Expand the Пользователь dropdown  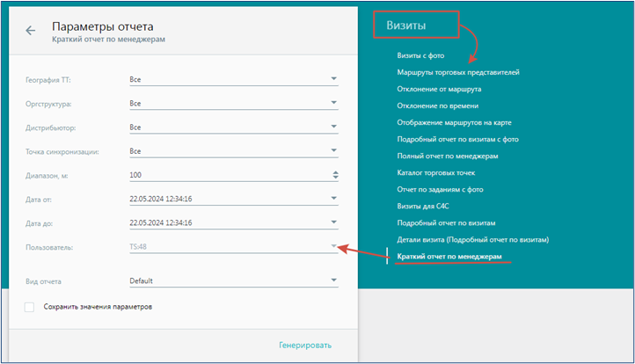coord(333,246)
